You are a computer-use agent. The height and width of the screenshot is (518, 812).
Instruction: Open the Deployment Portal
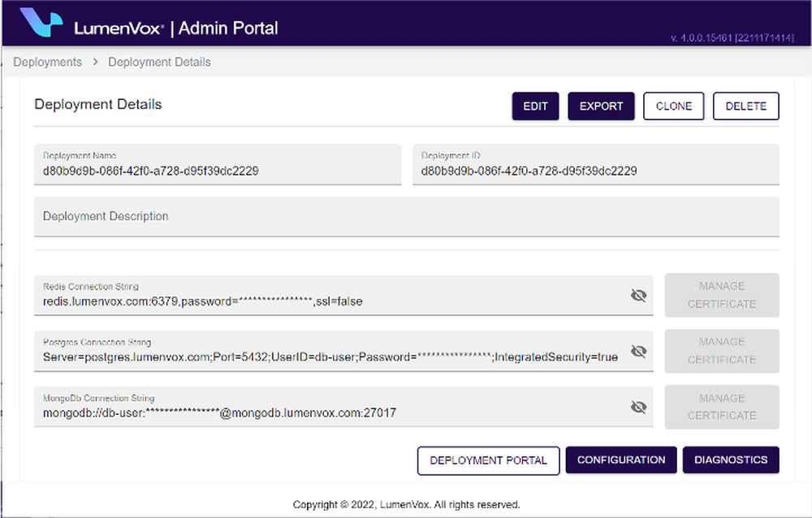pos(488,460)
